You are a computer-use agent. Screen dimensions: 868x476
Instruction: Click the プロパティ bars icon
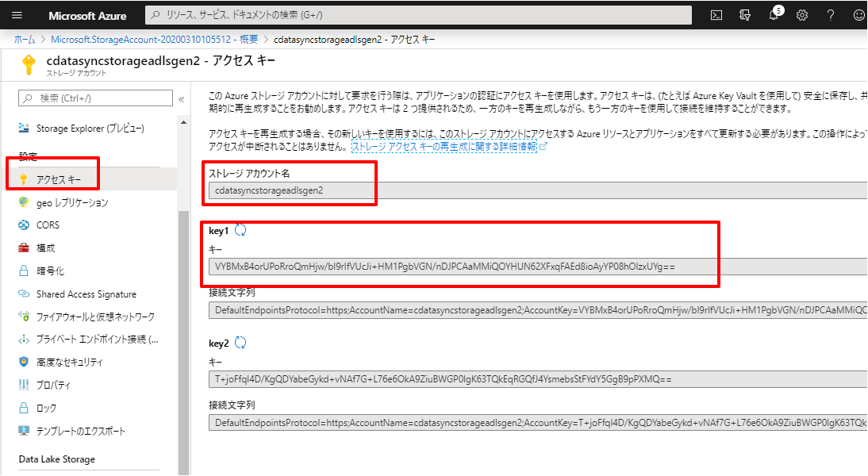click(x=24, y=385)
